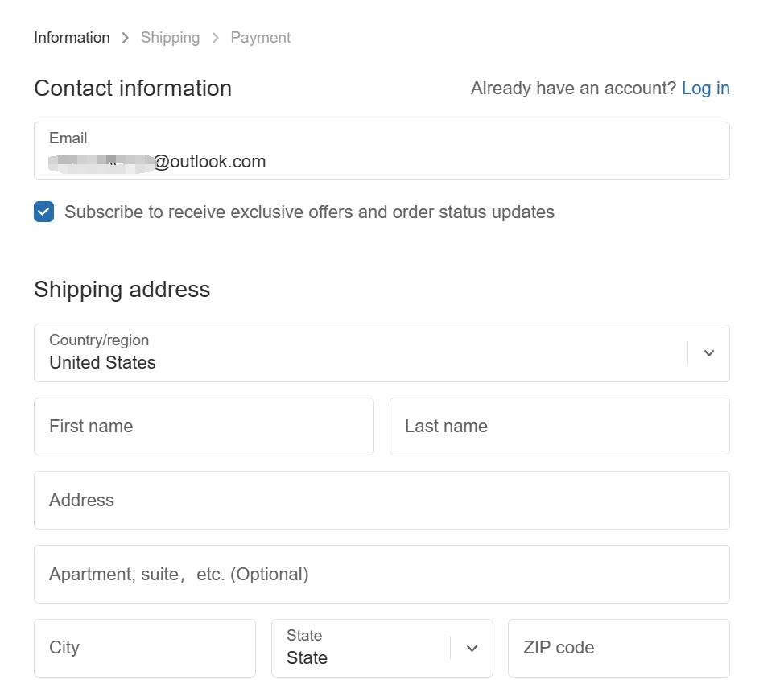Click the 'Subscribe to receive exclusive offers' label

[309, 212]
